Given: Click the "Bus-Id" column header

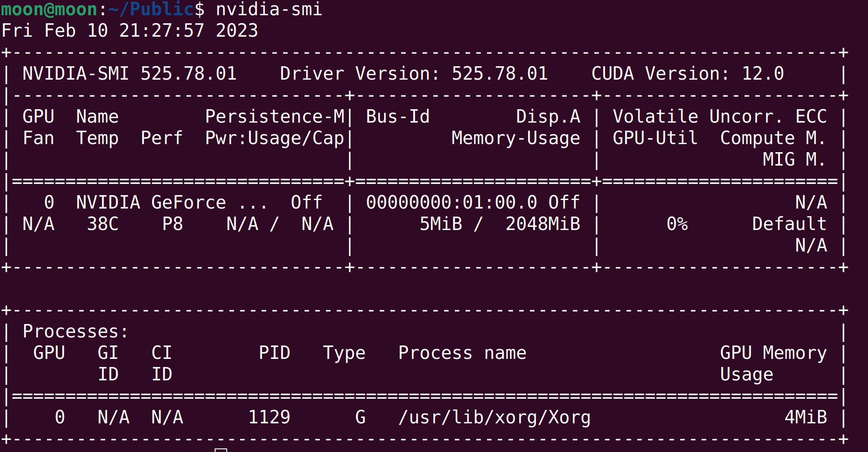Looking at the screenshot, I should (398, 116).
